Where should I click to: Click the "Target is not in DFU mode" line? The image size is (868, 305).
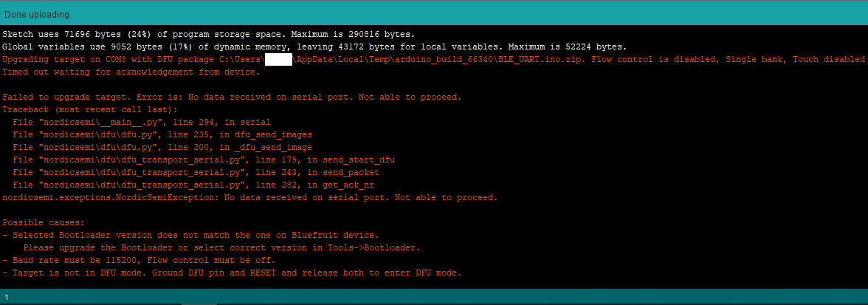click(232, 273)
